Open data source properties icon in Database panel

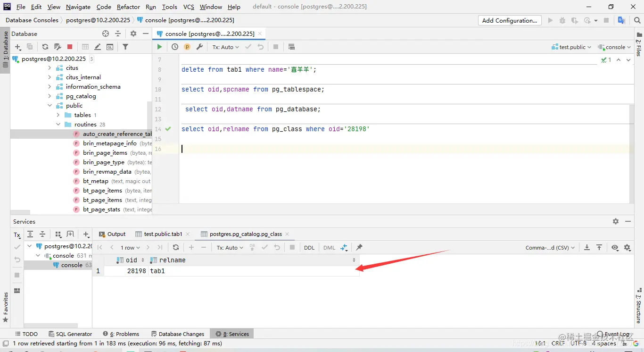pos(58,47)
